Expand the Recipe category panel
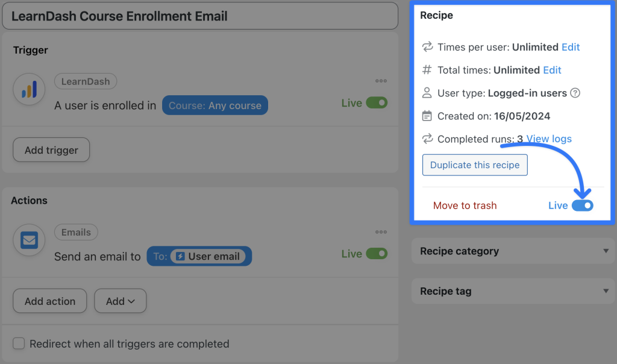Viewport: 617px width, 364px height. [513, 251]
